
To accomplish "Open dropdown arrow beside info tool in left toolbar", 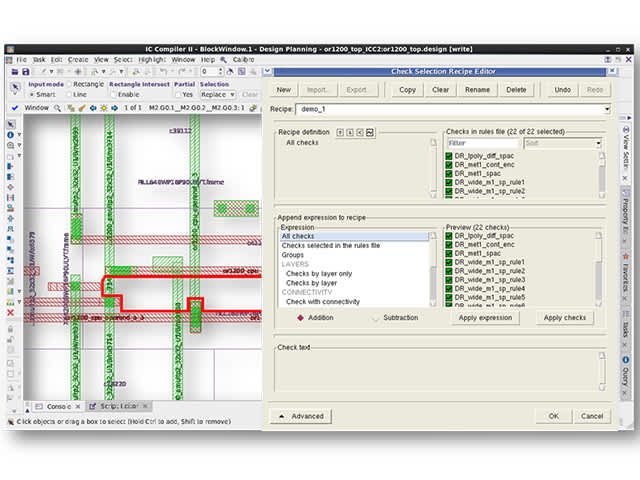I will pyautogui.click(x=19, y=135).
